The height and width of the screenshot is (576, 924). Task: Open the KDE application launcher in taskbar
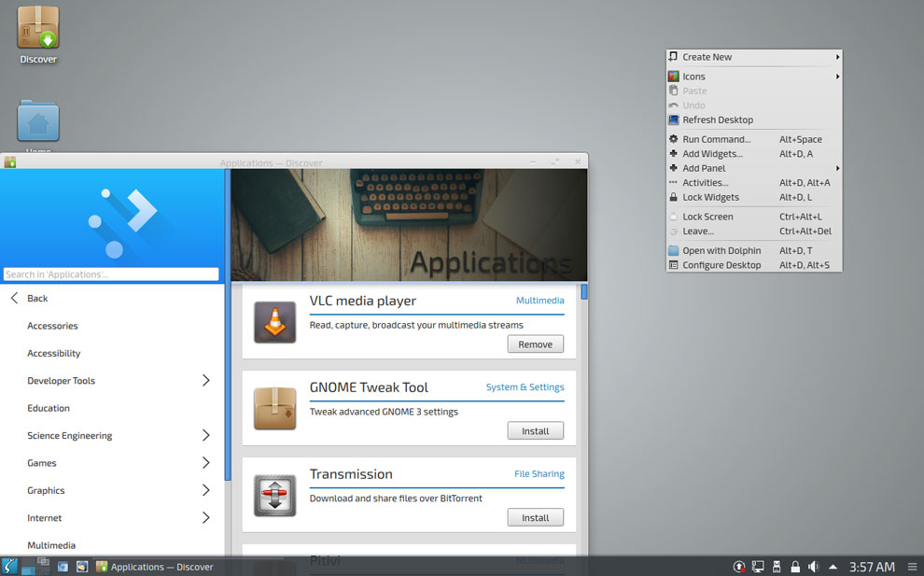(9, 567)
